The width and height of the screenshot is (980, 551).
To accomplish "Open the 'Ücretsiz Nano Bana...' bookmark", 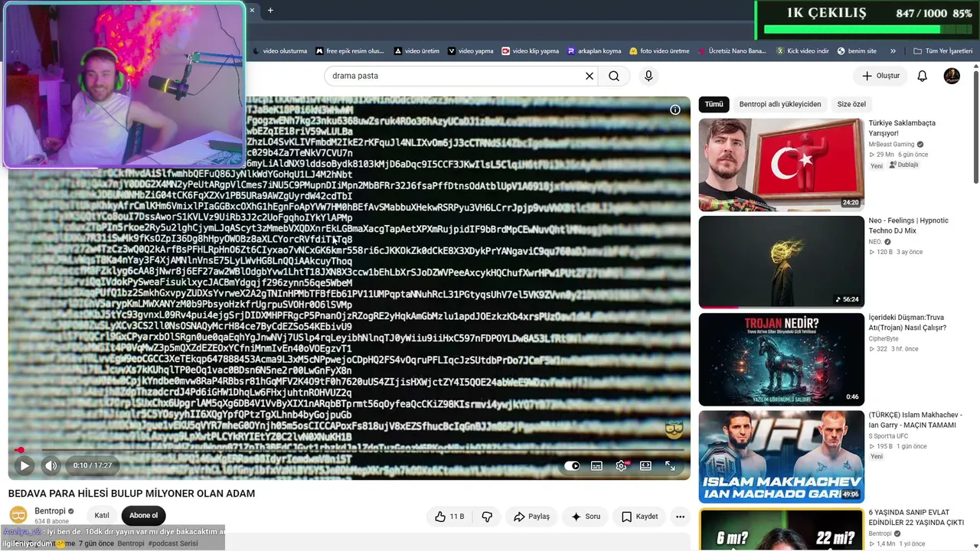I will [x=732, y=51].
